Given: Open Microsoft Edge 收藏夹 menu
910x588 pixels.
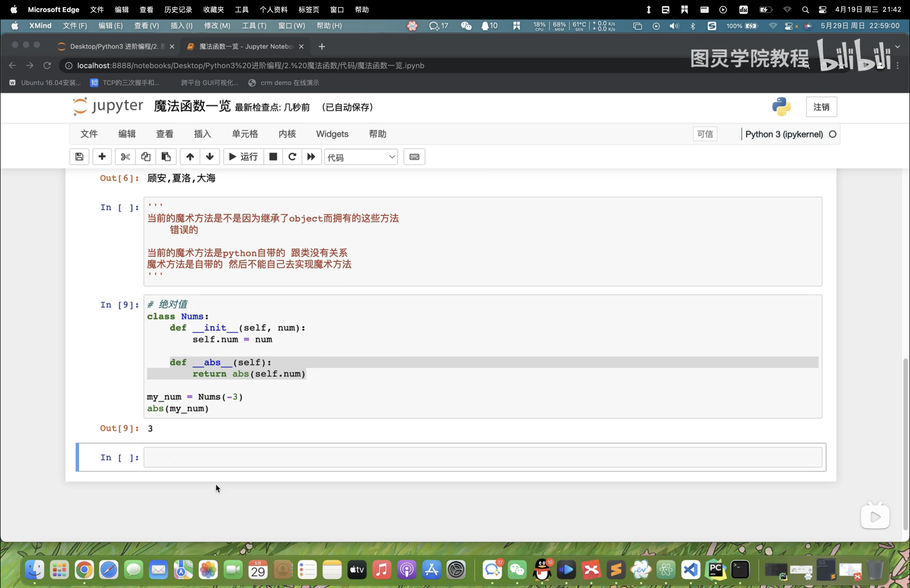Looking at the screenshot, I should click(214, 9).
